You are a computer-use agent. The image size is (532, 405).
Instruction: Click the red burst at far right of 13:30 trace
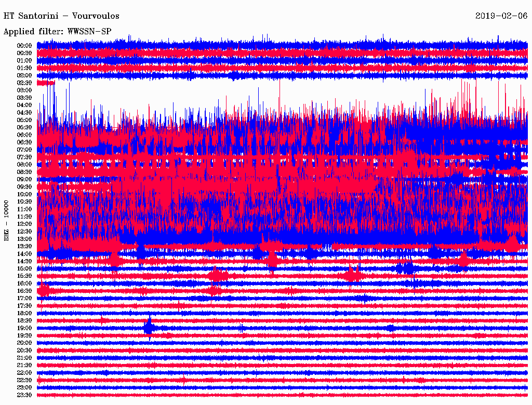point(512,244)
